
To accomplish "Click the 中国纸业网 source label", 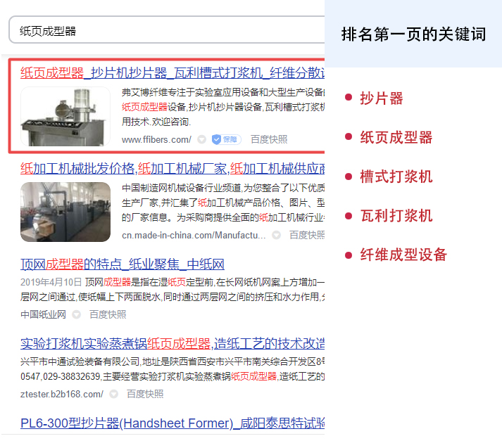I will [x=43, y=314].
